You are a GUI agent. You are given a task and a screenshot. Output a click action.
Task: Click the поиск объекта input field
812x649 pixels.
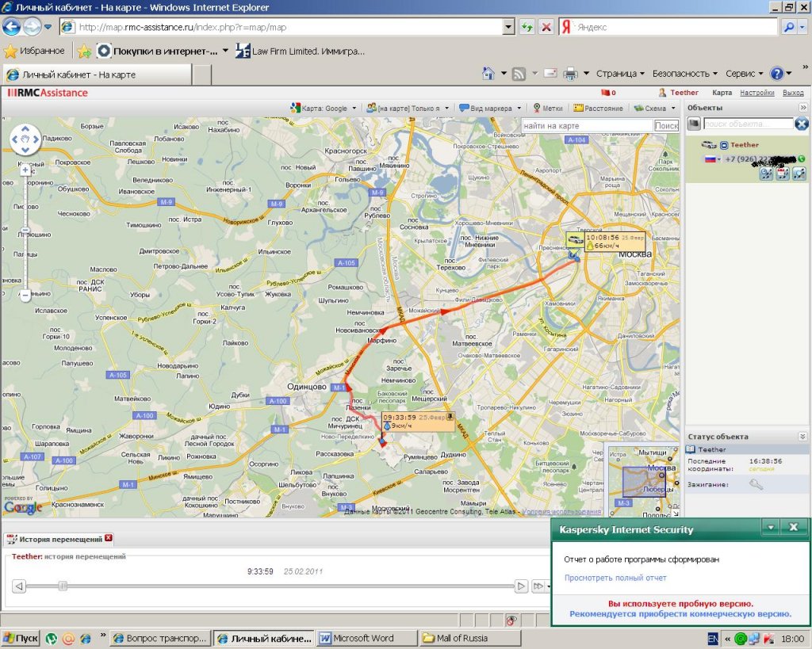748,124
